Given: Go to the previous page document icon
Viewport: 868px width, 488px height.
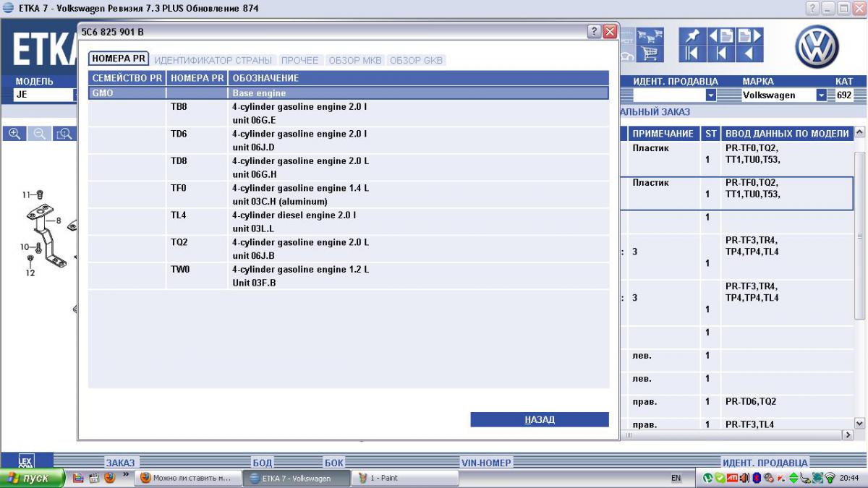Looking at the screenshot, I should pos(721,35).
